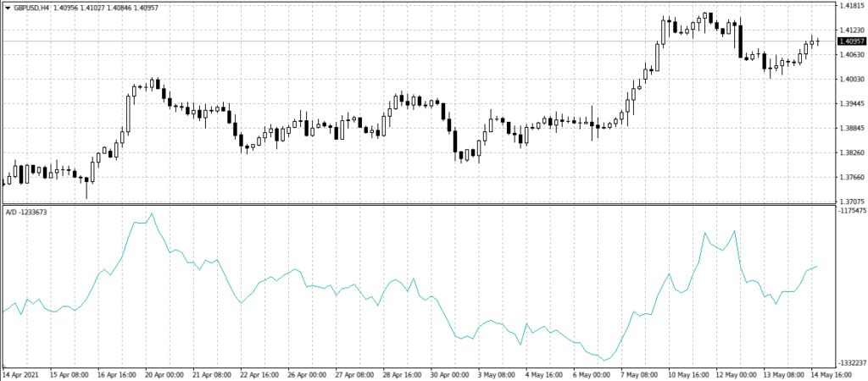Click the 1.39445 price axis label

pos(849,104)
